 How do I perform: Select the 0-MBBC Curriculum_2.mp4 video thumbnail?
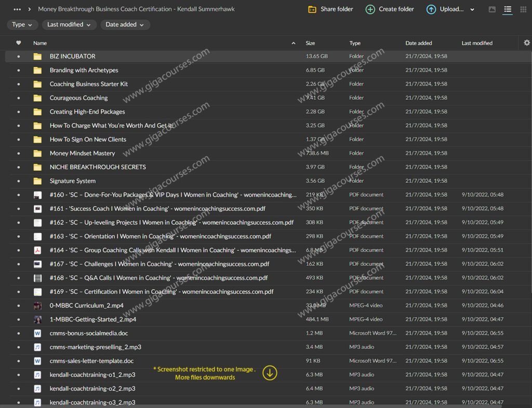point(37,306)
